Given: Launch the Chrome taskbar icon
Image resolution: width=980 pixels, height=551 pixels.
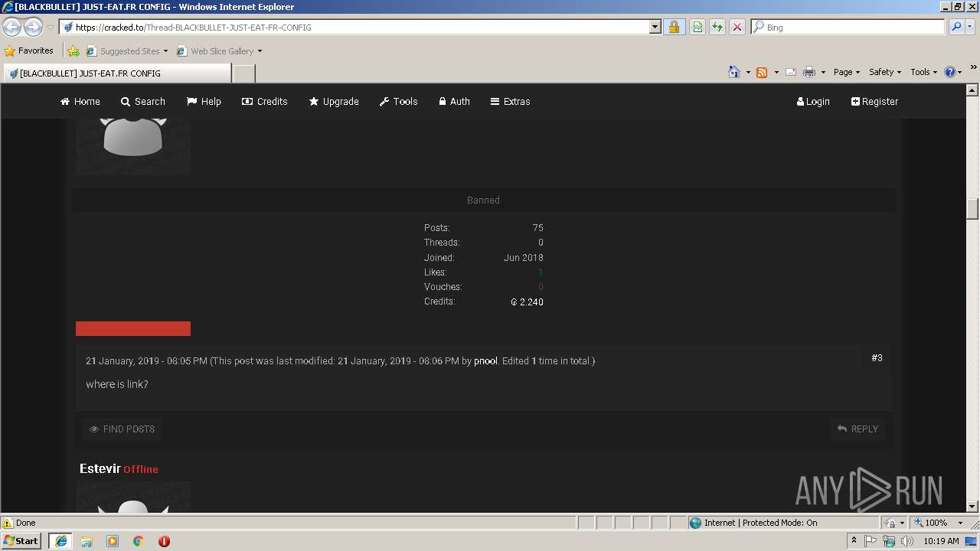Looking at the screenshot, I should click(139, 541).
